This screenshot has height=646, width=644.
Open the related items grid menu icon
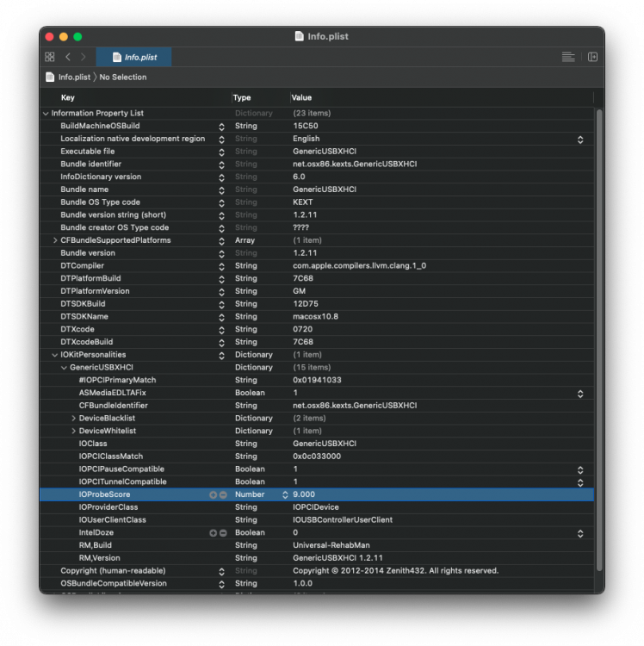click(49, 57)
